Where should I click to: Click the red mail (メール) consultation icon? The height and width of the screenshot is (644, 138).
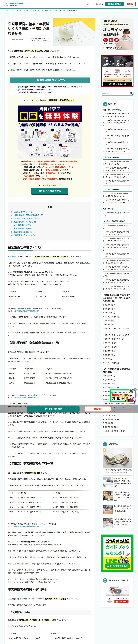[117, 40]
